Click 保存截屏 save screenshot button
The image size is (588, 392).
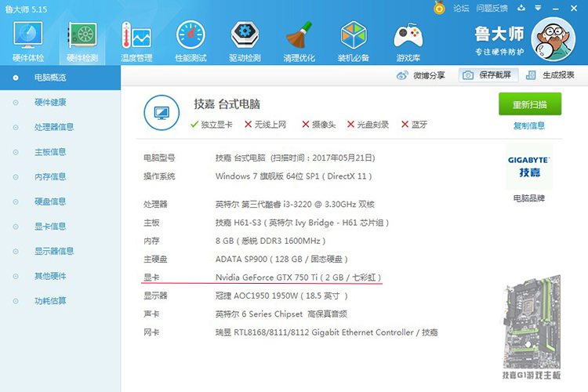(488, 75)
